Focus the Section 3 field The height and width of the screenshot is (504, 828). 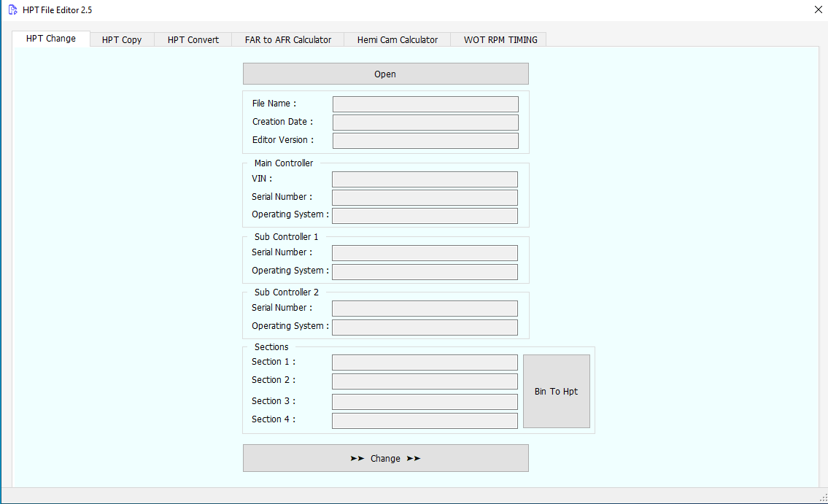(x=425, y=402)
